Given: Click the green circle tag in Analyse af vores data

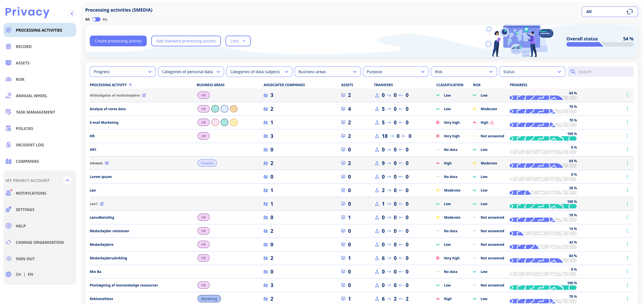Looking at the screenshot, I should tap(215, 109).
